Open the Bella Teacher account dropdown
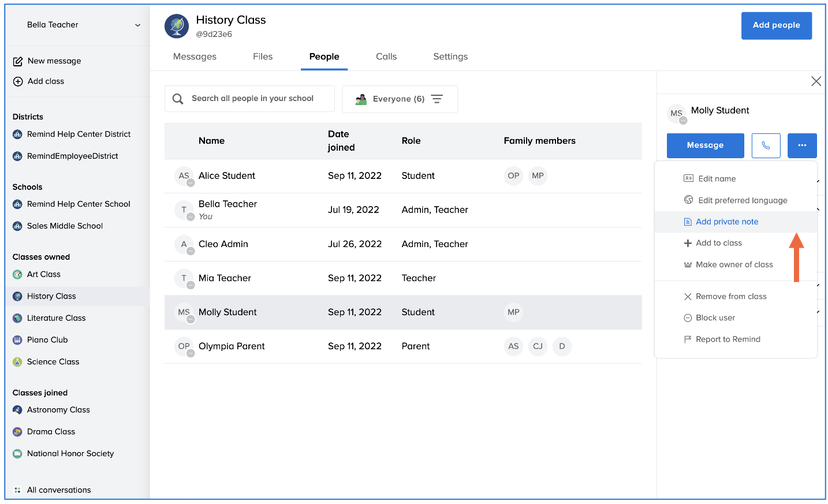This screenshot has width=828, height=504. coord(137,25)
